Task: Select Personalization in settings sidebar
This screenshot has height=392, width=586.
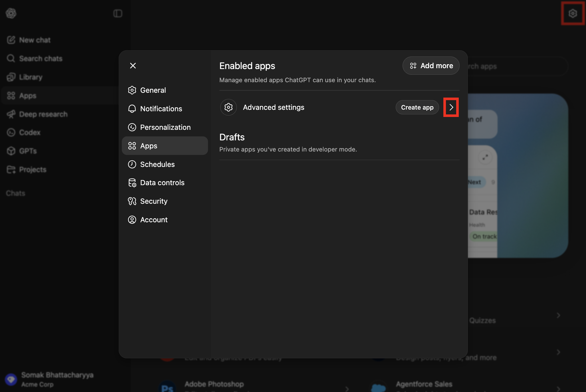Action: pos(165,127)
